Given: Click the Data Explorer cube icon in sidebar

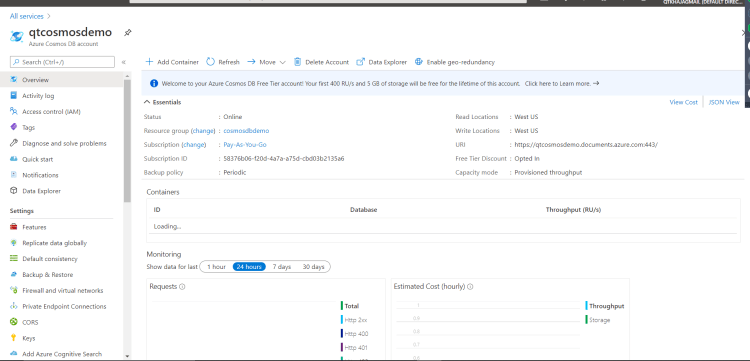Looking at the screenshot, I should click(14, 191).
